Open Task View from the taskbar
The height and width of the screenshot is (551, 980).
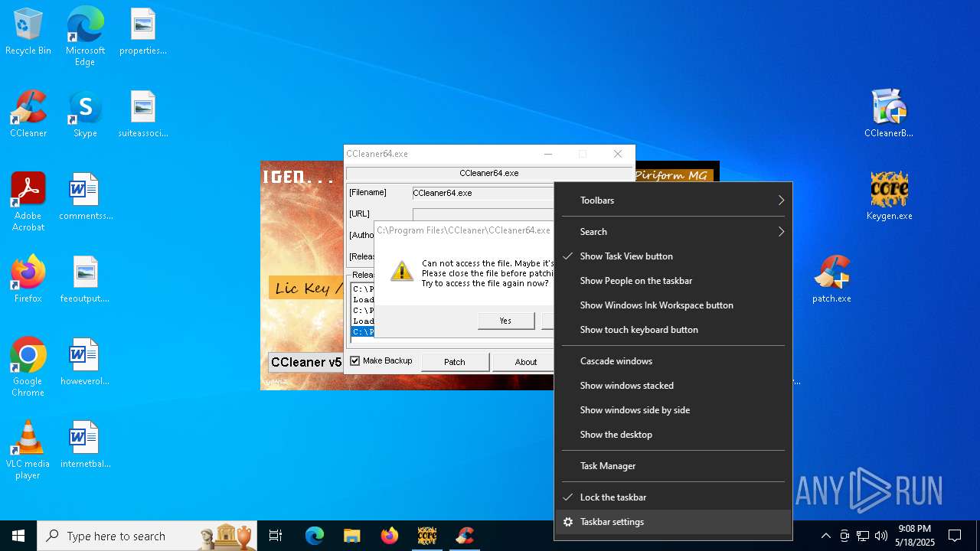(276, 536)
